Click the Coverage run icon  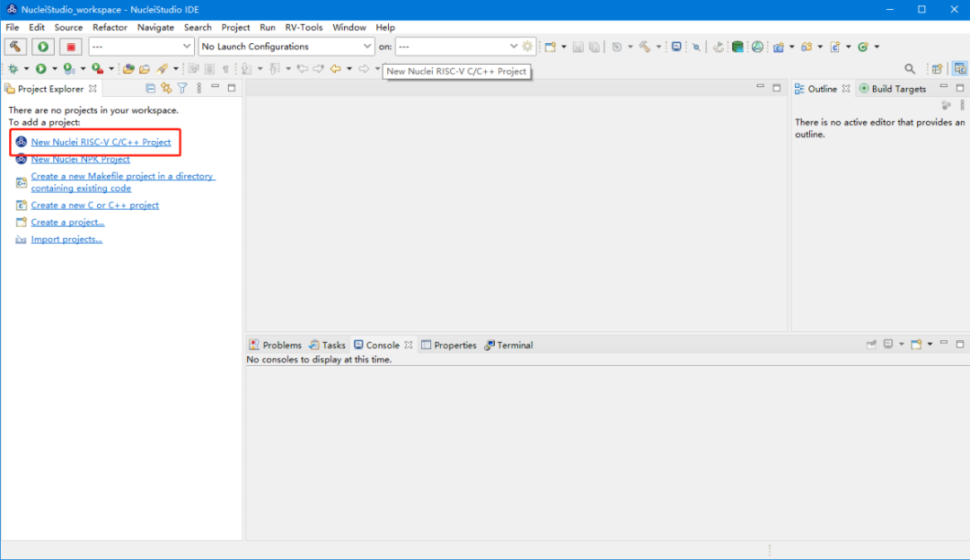[x=68, y=68]
